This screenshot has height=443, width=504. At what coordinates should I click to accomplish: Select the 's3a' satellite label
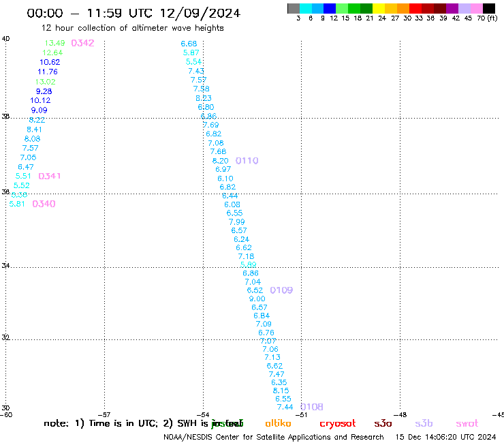pyautogui.click(x=383, y=423)
